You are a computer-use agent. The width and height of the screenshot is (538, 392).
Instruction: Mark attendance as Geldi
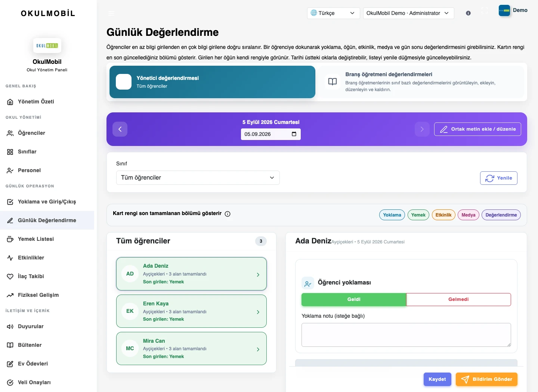(x=354, y=299)
